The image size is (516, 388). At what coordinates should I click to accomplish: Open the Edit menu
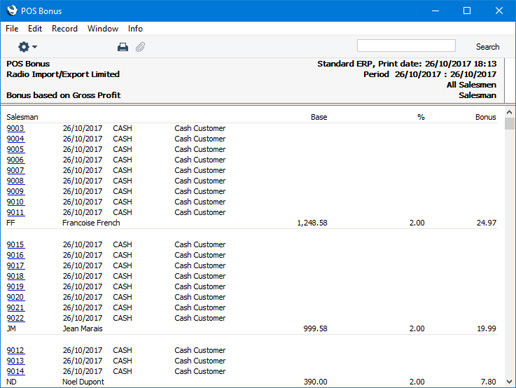click(35, 29)
